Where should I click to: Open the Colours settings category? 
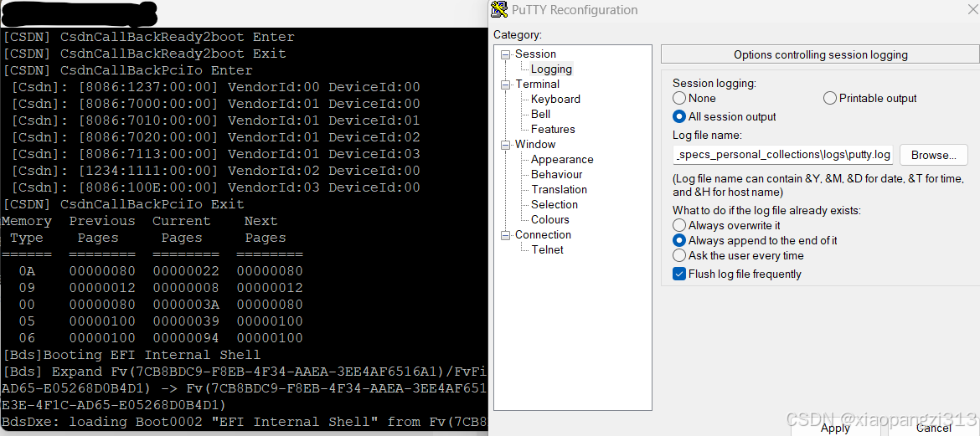(550, 219)
